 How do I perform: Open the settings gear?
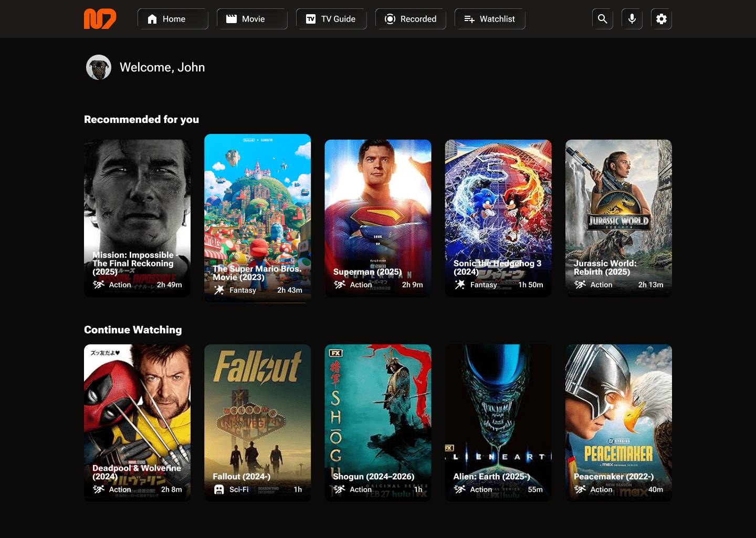661,19
